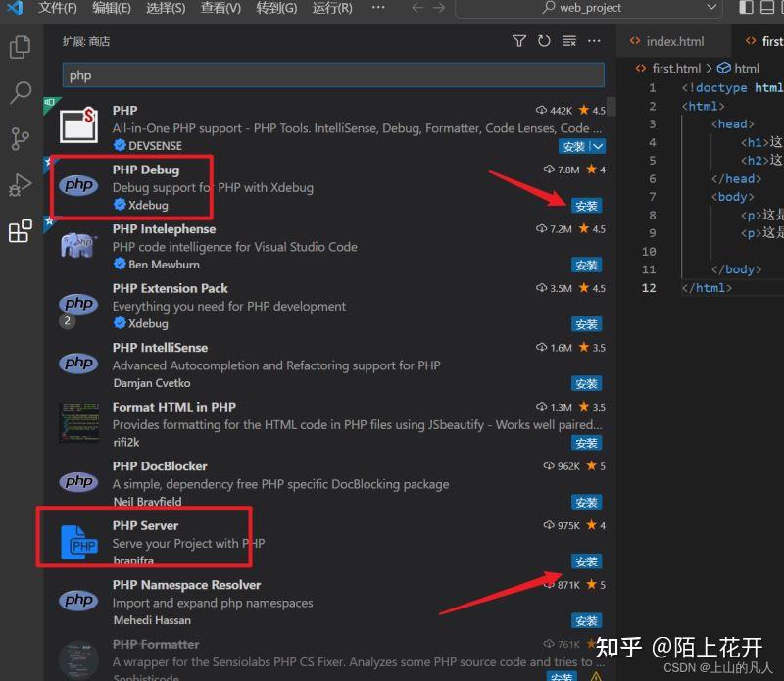Click the navigate back arrow

pyautogui.click(x=418, y=9)
